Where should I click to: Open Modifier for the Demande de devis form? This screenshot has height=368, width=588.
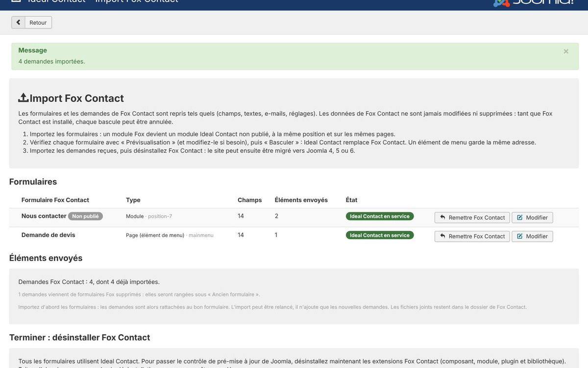[533, 236]
